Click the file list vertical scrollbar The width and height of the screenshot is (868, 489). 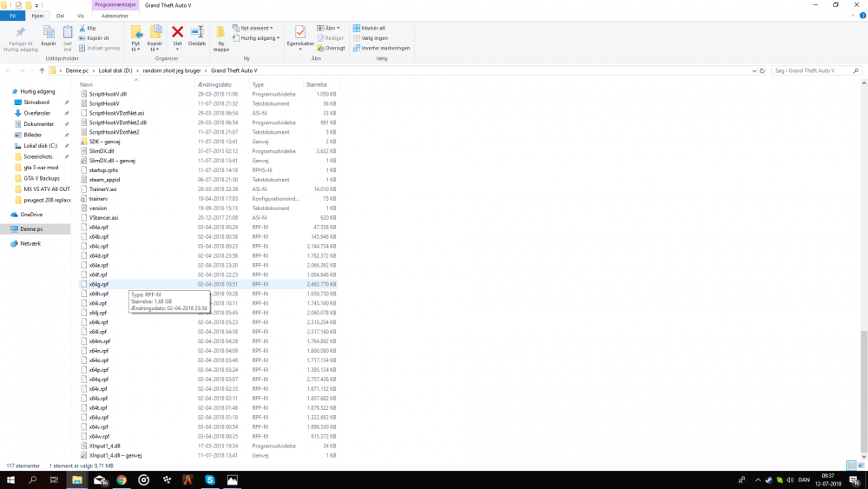(864, 391)
